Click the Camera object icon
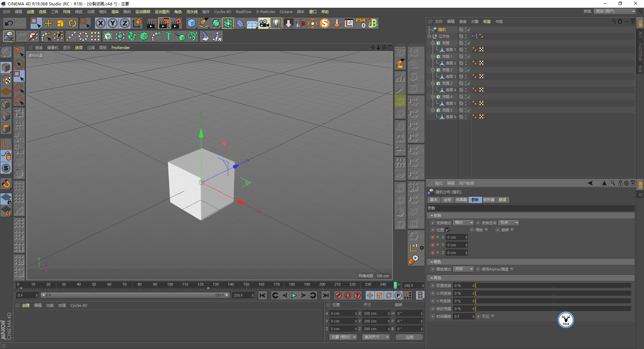The image size is (644, 349). click(264, 23)
